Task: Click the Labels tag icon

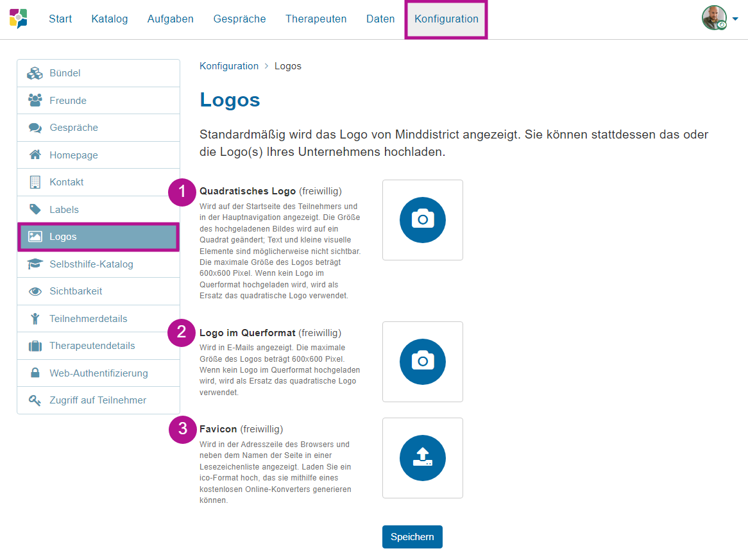Action: (x=35, y=209)
